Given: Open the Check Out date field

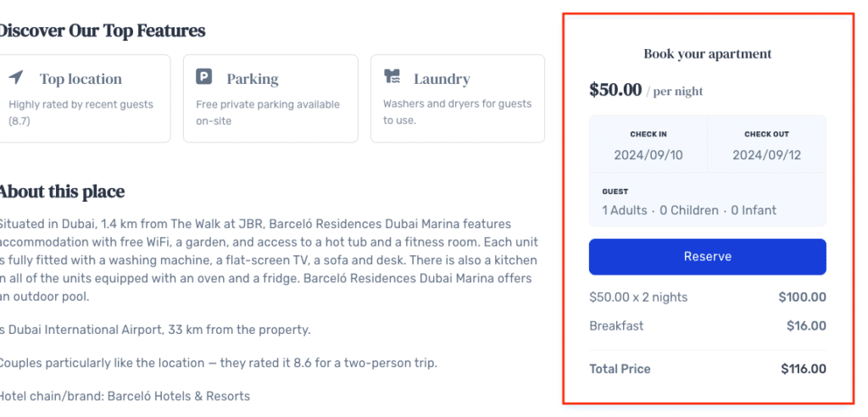Looking at the screenshot, I should tap(766, 144).
